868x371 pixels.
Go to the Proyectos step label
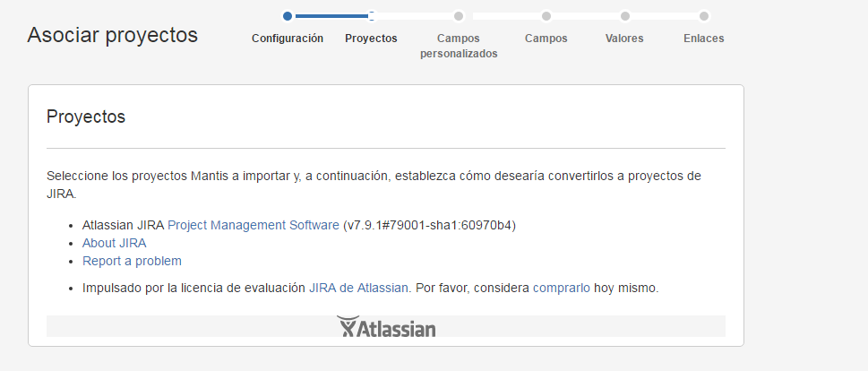(371, 39)
